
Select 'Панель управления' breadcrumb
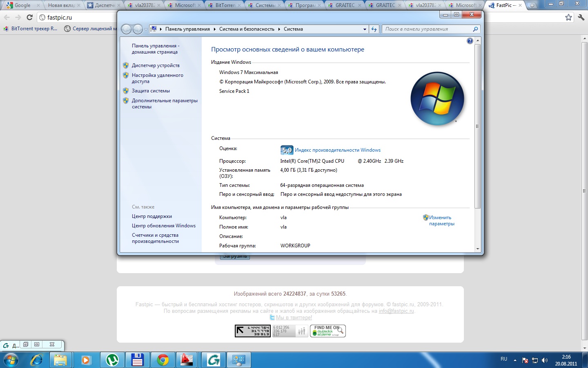tap(187, 29)
